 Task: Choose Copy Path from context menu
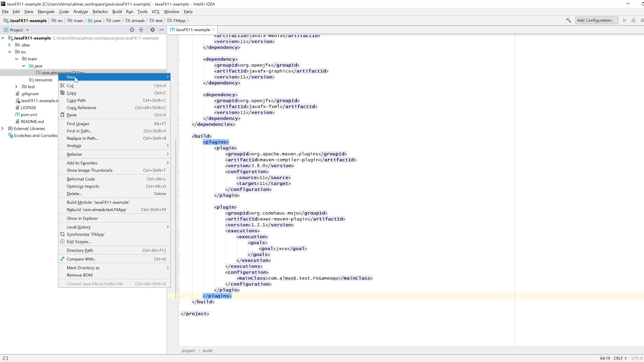pos(114,101)
